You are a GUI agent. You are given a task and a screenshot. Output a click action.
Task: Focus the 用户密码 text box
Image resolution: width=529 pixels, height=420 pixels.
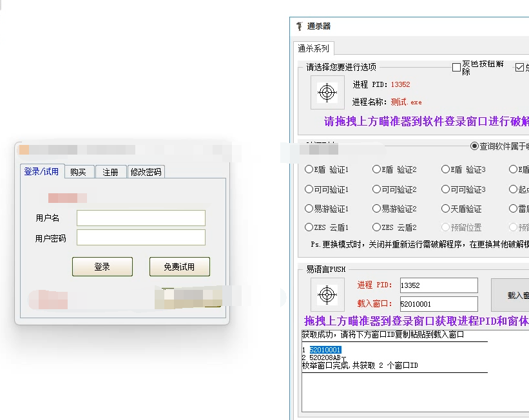click(x=140, y=238)
